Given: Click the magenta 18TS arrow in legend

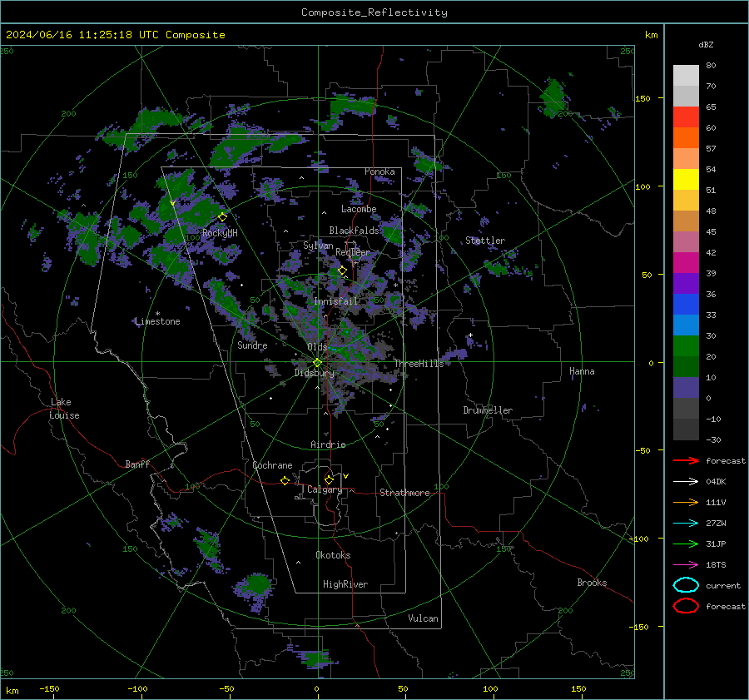Looking at the screenshot, I should click(x=686, y=565).
